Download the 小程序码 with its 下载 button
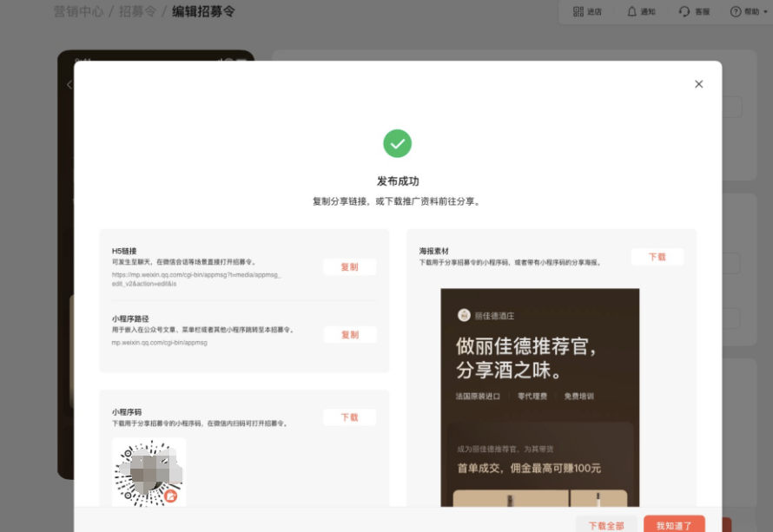 pyautogui.click(x=349, y=417)
